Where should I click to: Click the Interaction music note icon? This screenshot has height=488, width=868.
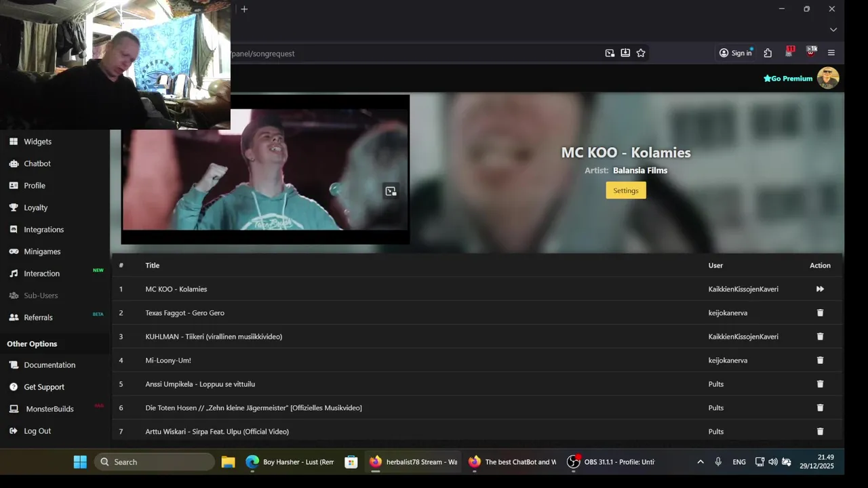[x=14, y=273]
